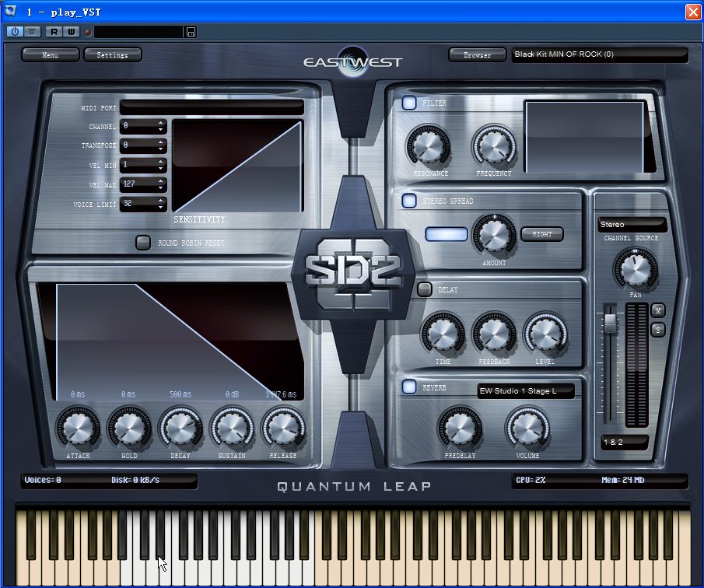Click the 500 ms decay value
This screenshot has height=588, width=704.
[x=180, y=394]
